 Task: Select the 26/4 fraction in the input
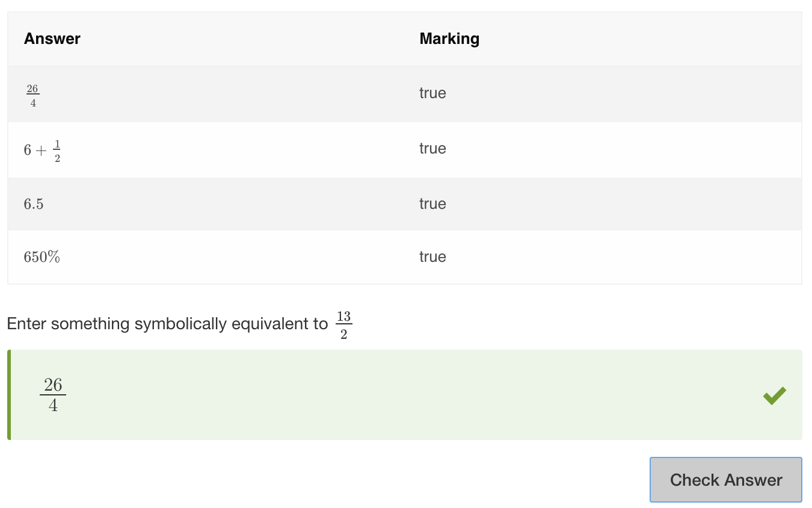53,395
